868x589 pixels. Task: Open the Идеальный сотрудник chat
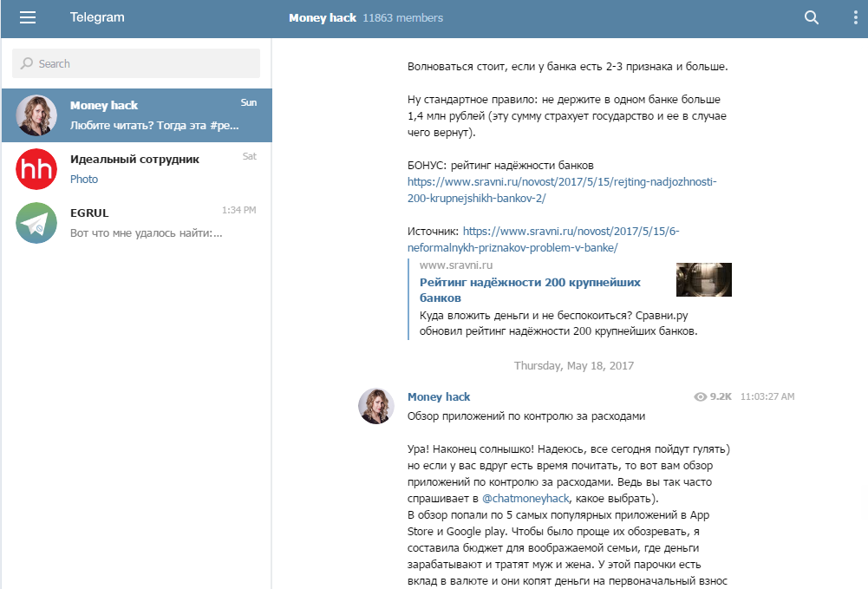(x=156, y=169)
